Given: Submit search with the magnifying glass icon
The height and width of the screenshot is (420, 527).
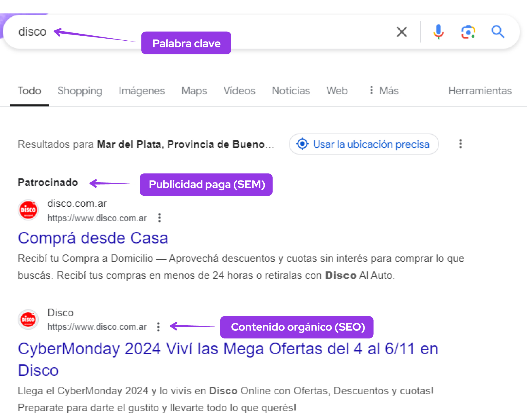Looking at the screenshot, I should click(x=498, y=32).
